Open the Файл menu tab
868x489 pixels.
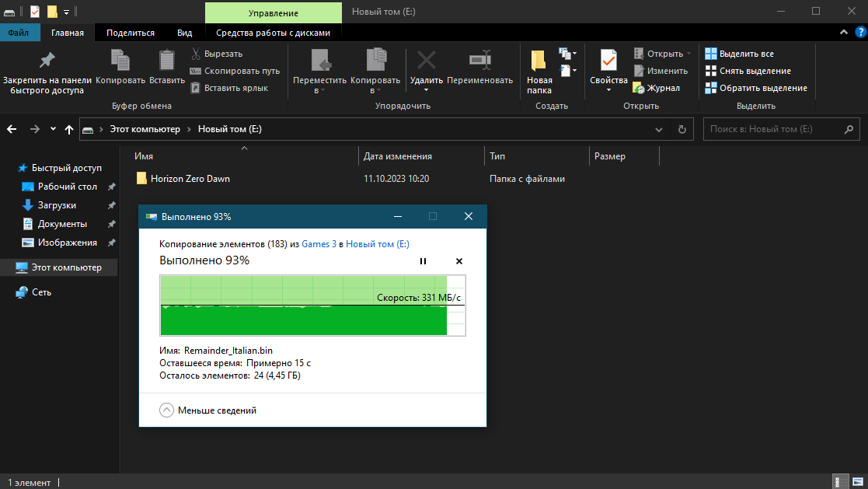pyautogui.click(x=19, y=33)
